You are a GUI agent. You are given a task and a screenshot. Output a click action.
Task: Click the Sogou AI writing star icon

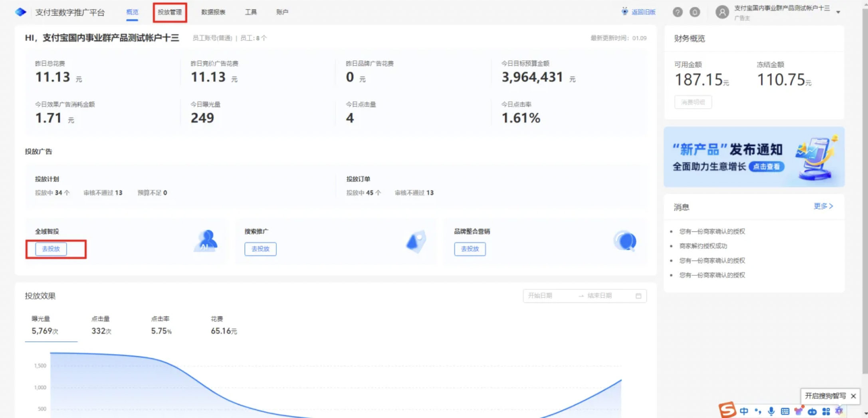pos(839,411)
